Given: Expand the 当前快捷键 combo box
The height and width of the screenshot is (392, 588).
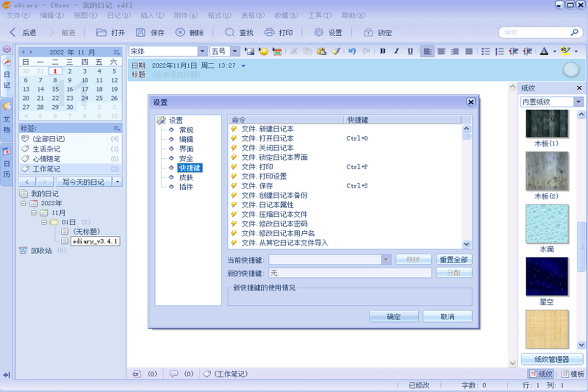Looking at the screenshot, I should [386, 260].
